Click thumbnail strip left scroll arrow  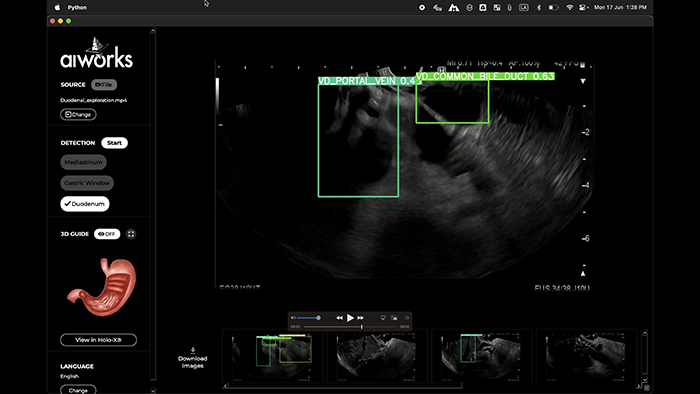(225, 386)
